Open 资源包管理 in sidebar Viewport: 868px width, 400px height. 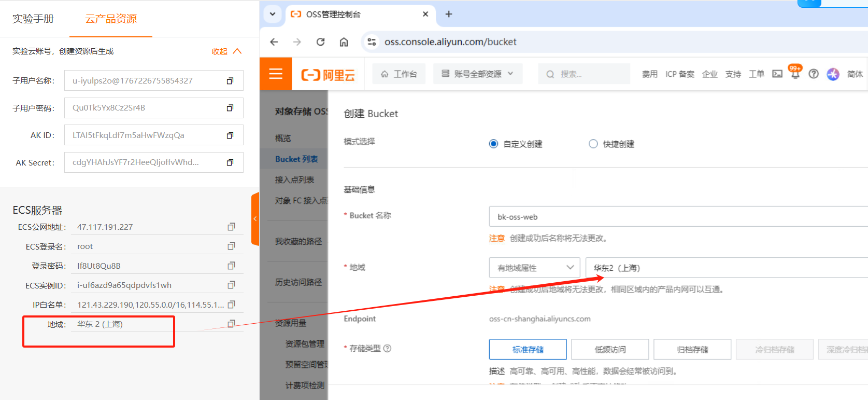pyautogui.click(x=305, y=343)
